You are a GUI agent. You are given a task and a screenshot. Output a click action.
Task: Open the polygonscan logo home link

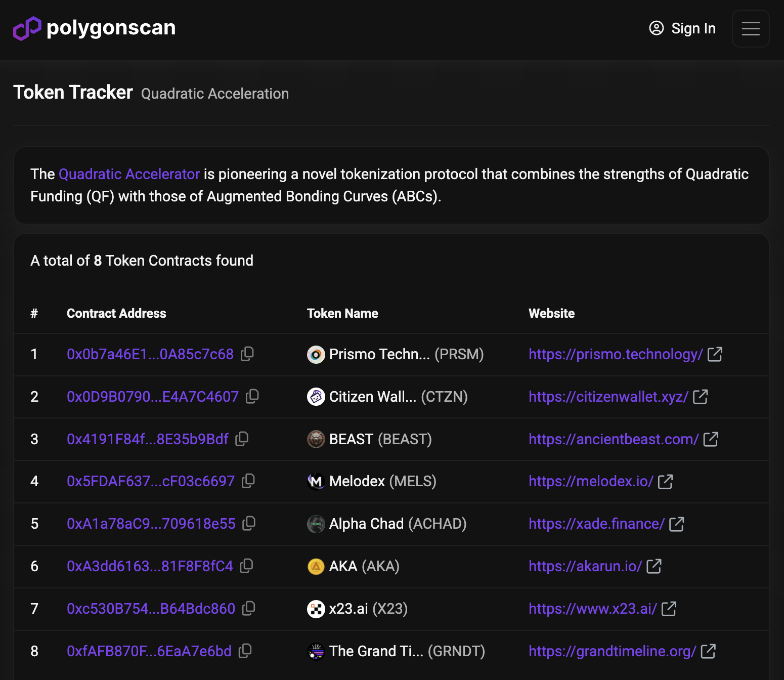pyautogui.click(x=94, y=28)
